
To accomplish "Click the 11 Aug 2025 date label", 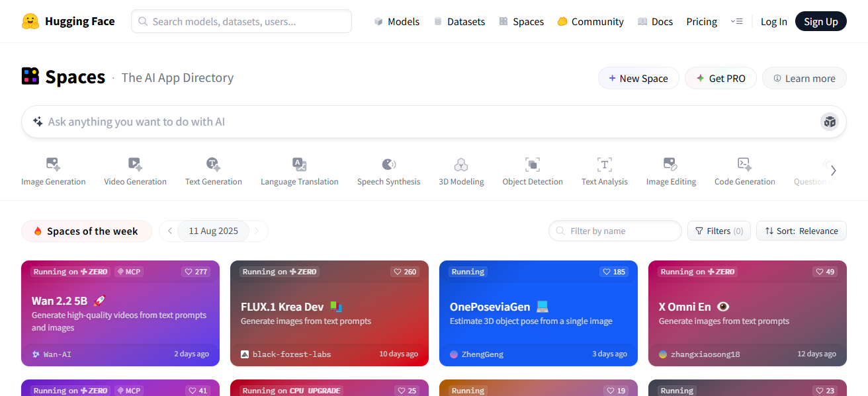I will (x=213, y=231).
